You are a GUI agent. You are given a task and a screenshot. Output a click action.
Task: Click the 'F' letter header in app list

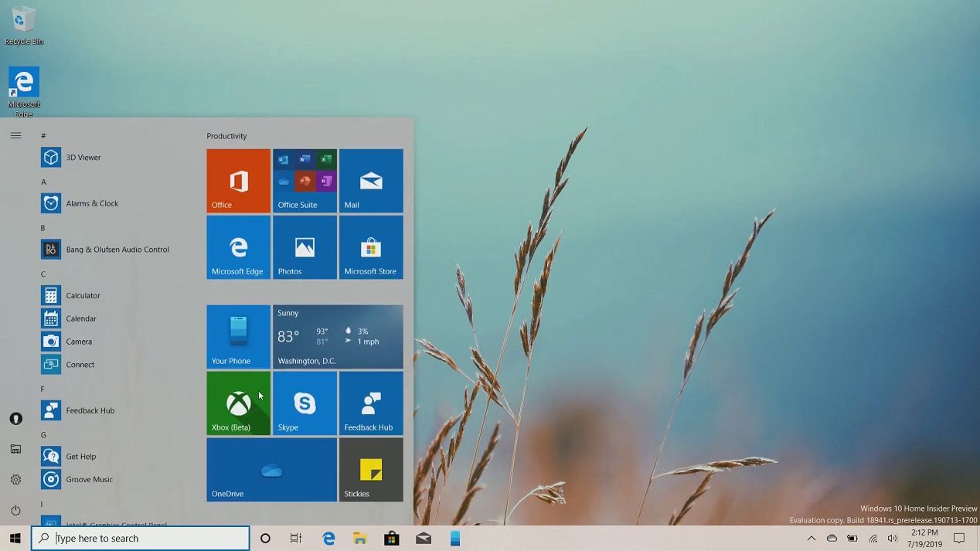tap(43, 389)
